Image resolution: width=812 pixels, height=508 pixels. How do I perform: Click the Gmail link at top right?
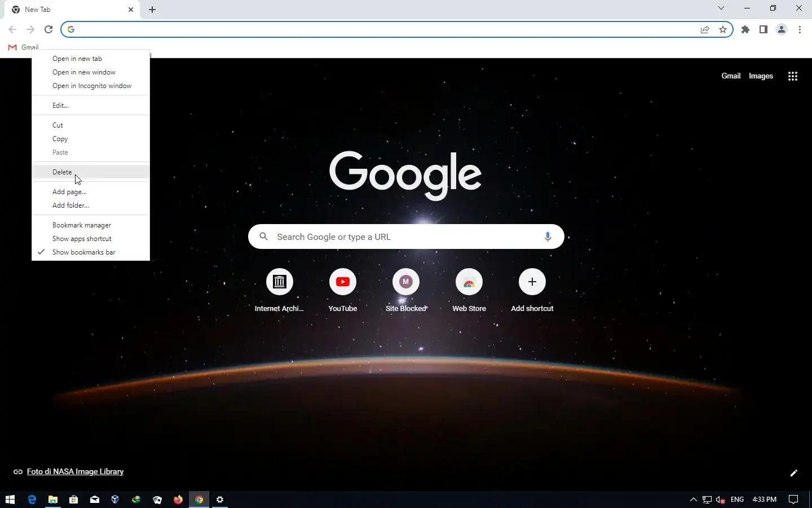click(x=731, y=76)
